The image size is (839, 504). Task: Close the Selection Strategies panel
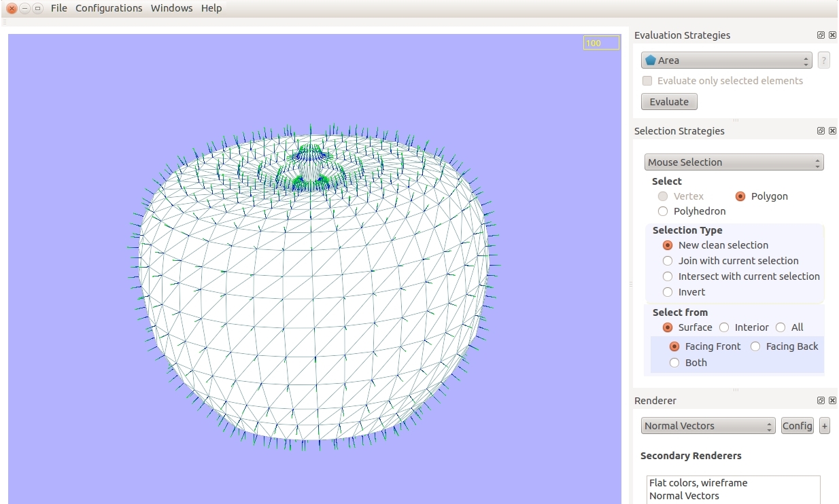pyautogui.click(x=832, y=131)
